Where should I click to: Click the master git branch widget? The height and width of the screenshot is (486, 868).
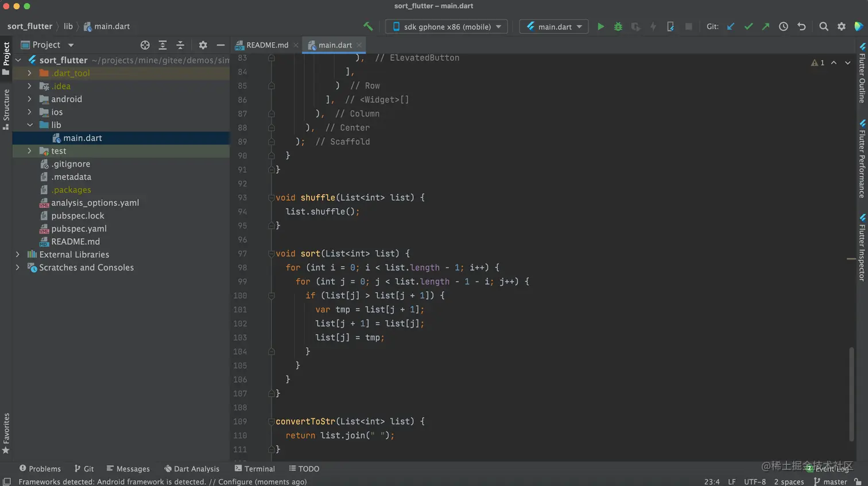831,481
